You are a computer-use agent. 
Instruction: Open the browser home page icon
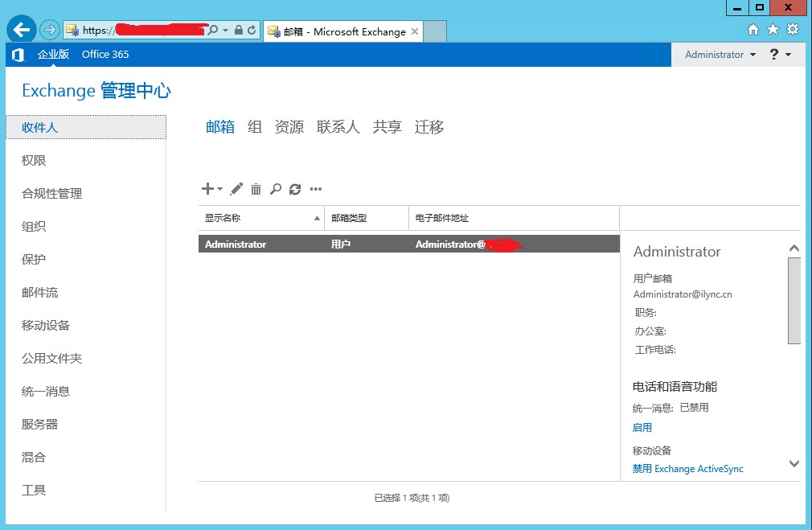click(x=753, y=30)
